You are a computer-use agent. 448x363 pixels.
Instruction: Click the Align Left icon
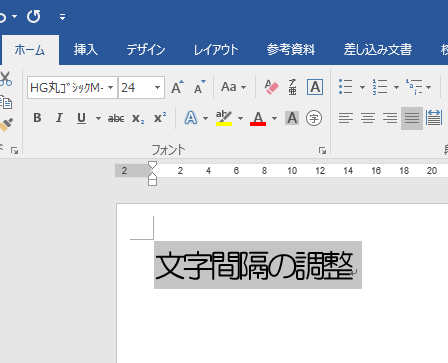[346, 118]
